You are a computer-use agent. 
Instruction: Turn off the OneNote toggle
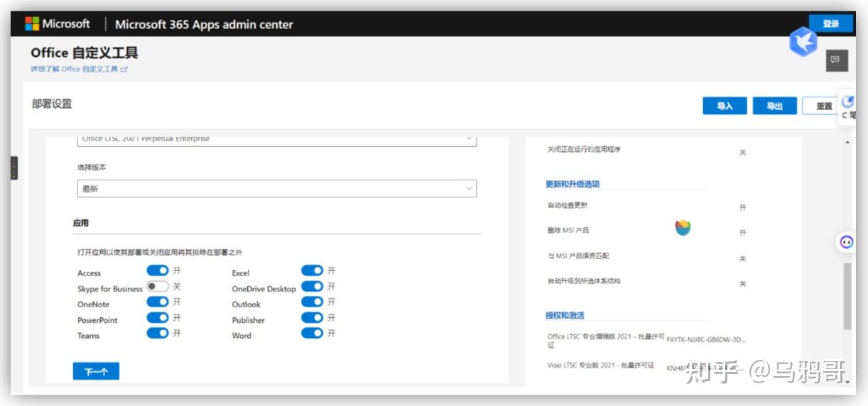pos(158,302)
